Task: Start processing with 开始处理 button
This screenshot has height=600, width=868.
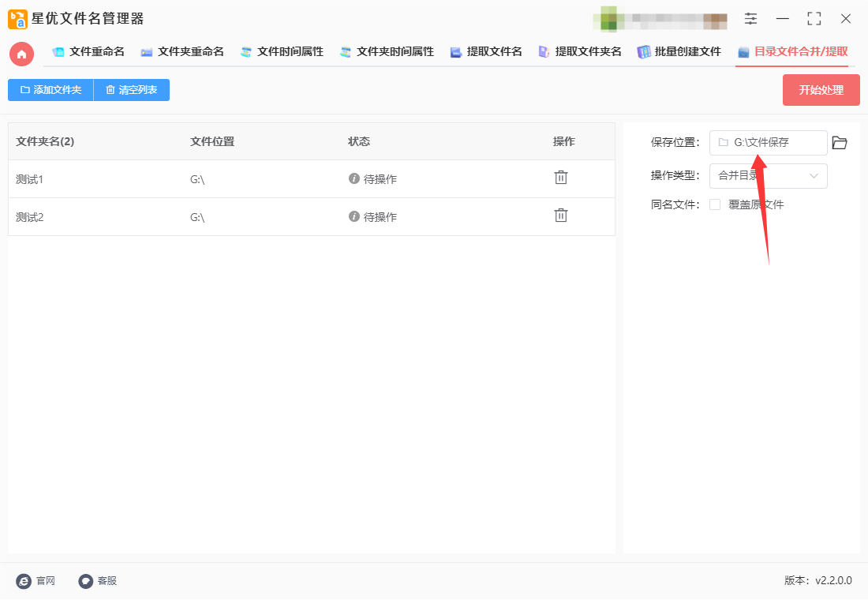Action: [x=821, y=90]
